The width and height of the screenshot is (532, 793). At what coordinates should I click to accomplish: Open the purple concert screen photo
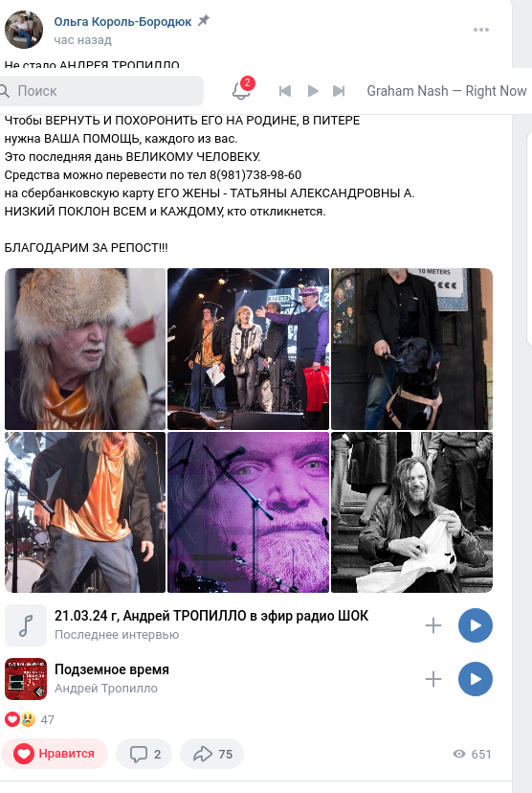pyautogui.click(x=249, y=512)
